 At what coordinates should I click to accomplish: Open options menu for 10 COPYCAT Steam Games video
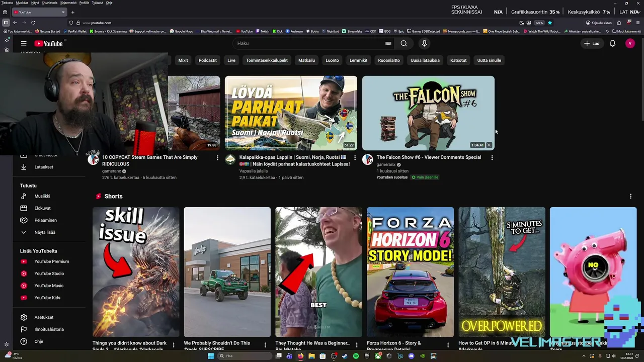tap(217, 158)
